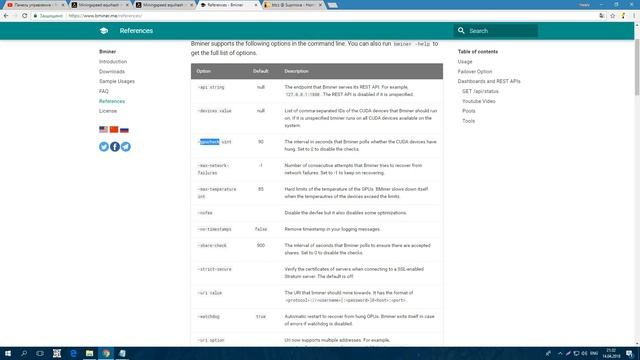Viewport: 640px width, 360px height.
Task: Open the Windows Start menu
Action: point(8,353)
